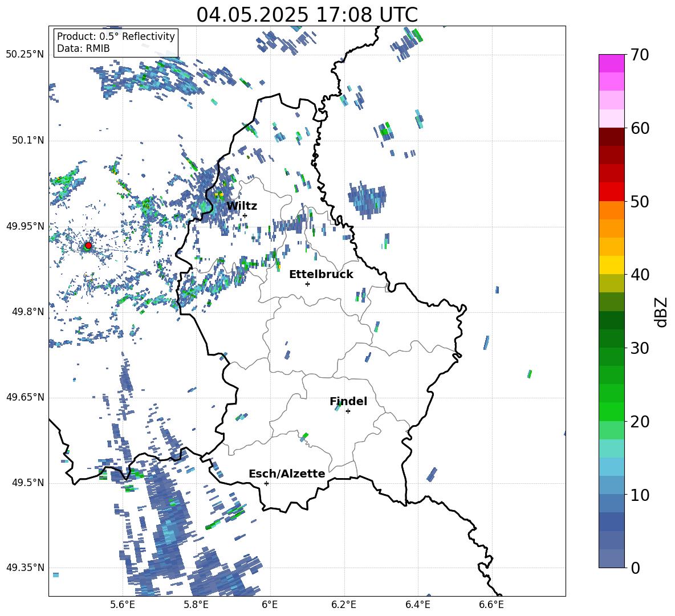Click the Esch/Alzette city label
The width and height of the screenshot is (675, 616).
click(287, 474)
